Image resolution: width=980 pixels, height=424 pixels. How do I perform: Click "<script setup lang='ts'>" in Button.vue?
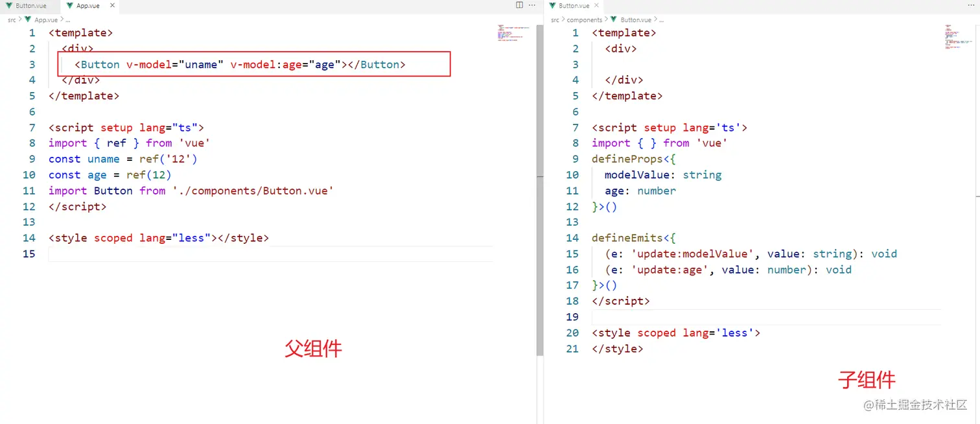click(669, 127)
